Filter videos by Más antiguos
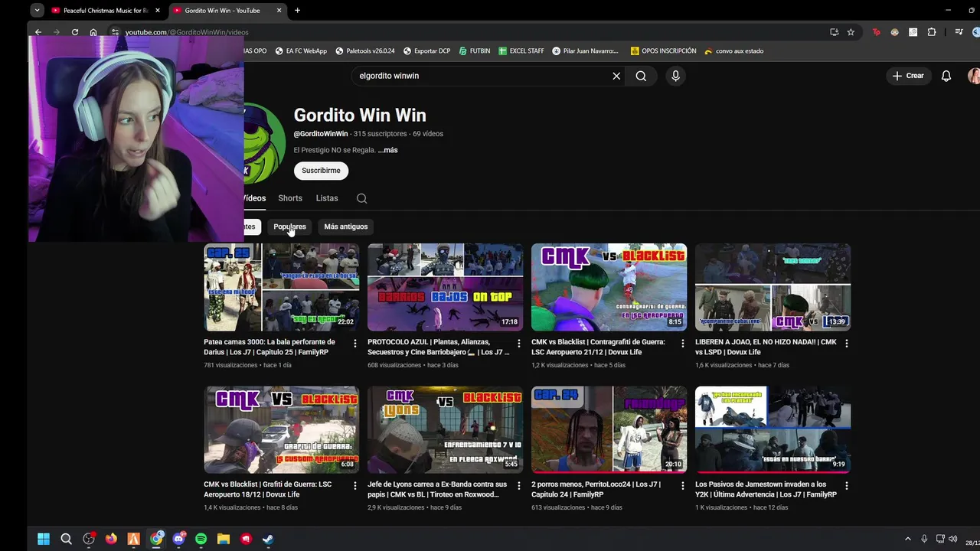 [346, 227]
